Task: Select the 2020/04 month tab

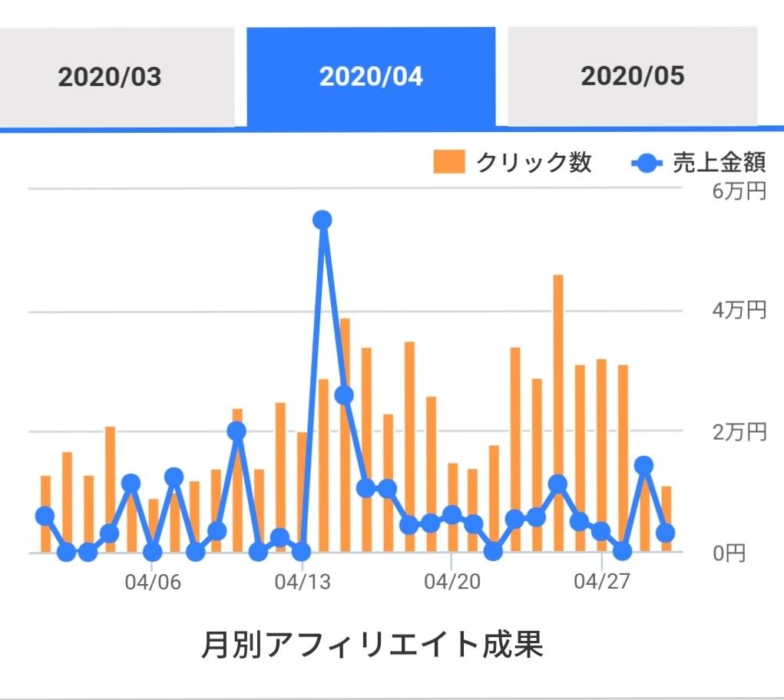Action: tap(371, 77)
